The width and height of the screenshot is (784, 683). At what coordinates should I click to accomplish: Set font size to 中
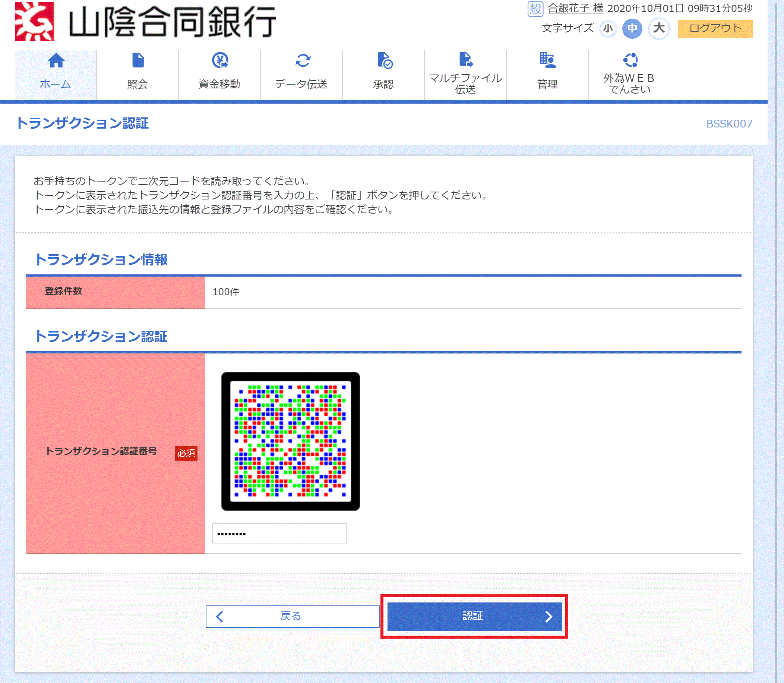(632, 29)
